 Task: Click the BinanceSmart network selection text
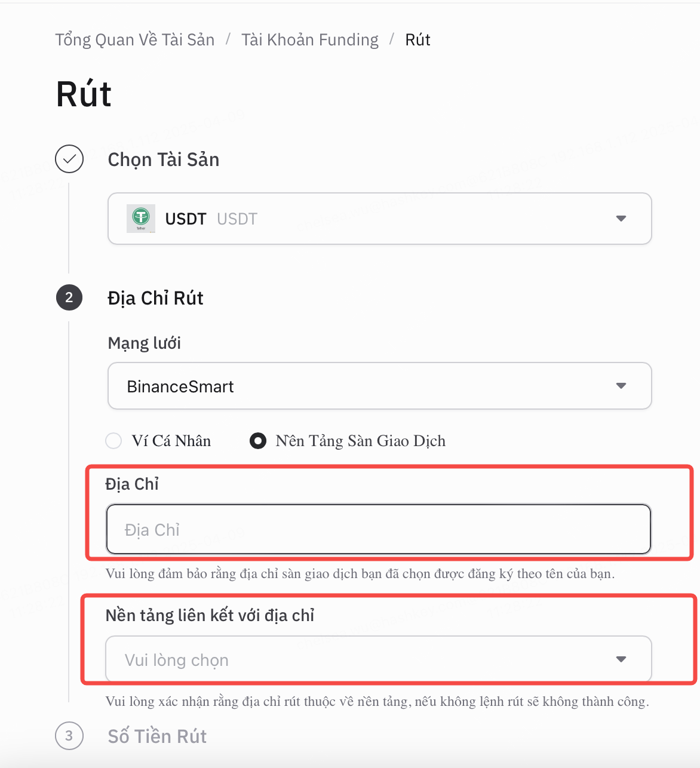[x=180, y=386]
